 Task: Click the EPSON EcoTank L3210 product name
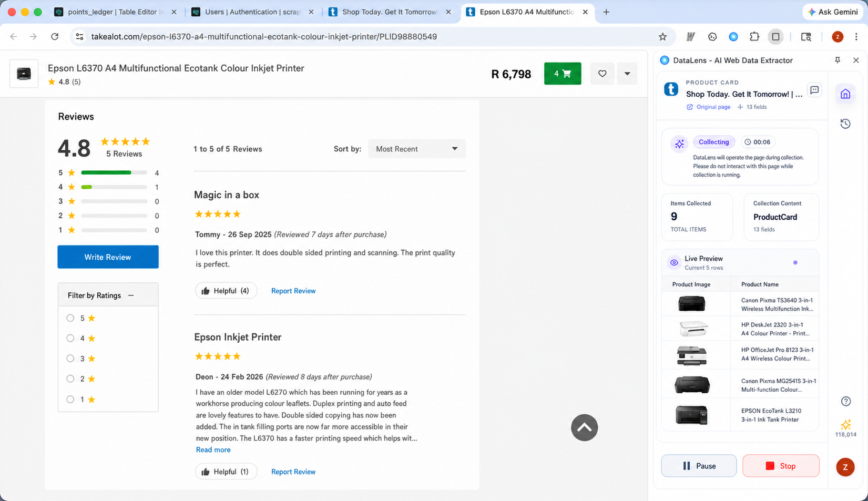point(771,415)
